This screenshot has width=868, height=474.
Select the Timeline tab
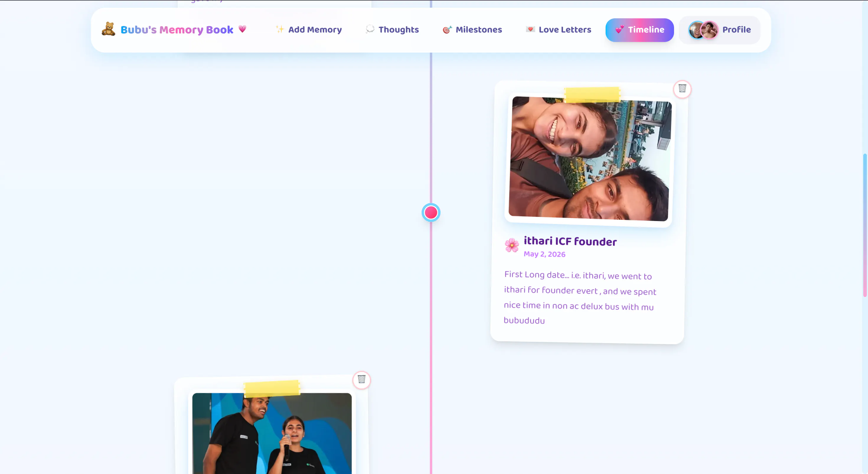point(639,30)
